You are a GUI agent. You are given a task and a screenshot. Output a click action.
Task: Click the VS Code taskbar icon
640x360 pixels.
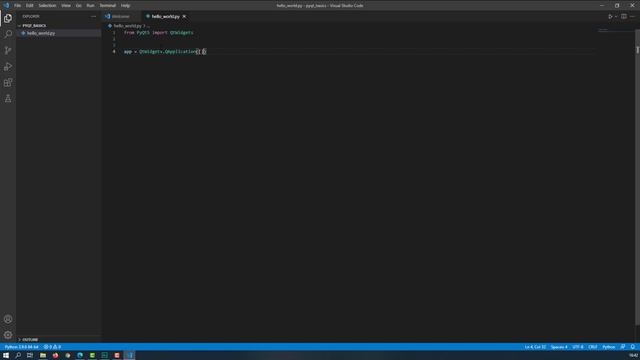130,356
